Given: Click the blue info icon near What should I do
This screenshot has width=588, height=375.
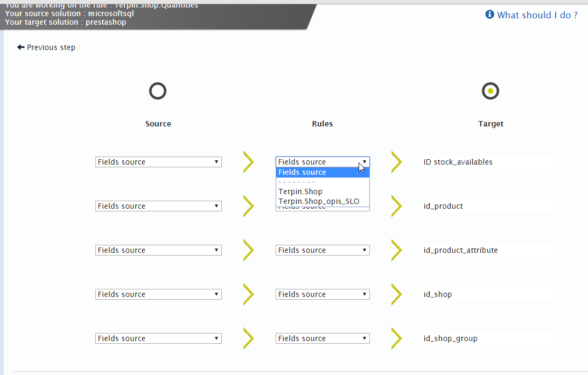Looking at the screenshot, I should 489,15.
